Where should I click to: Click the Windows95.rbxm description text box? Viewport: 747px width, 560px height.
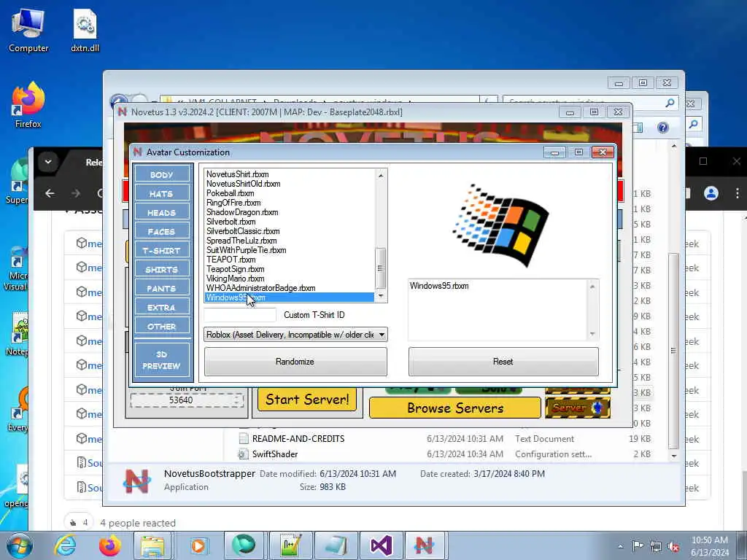coord(498,309)
